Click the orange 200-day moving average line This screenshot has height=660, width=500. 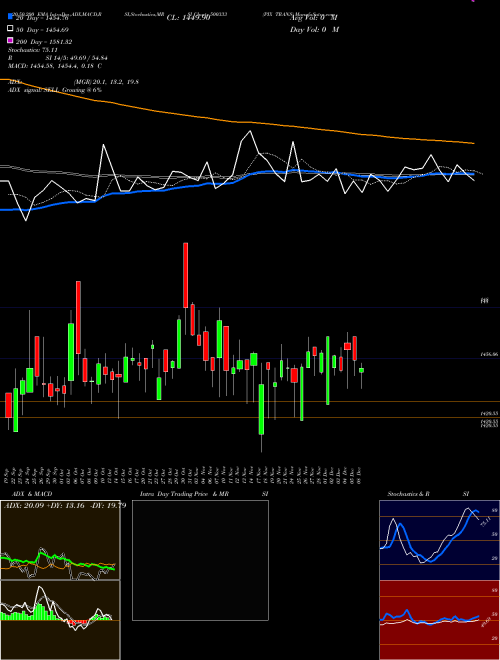238,121
